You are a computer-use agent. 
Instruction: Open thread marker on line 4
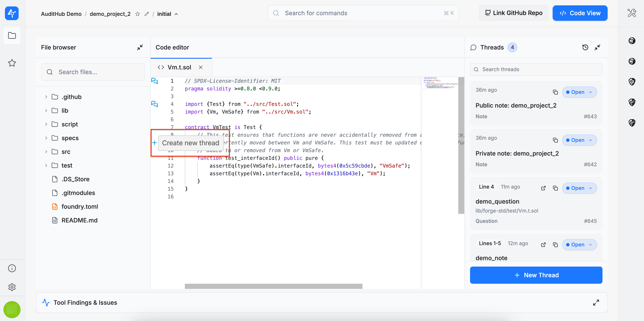point(154,104)
